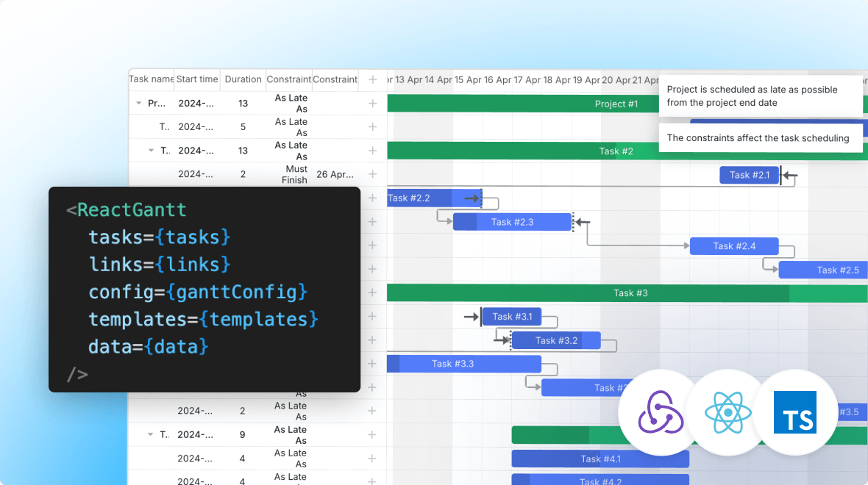Select the React logo icon

coord(728,413)
